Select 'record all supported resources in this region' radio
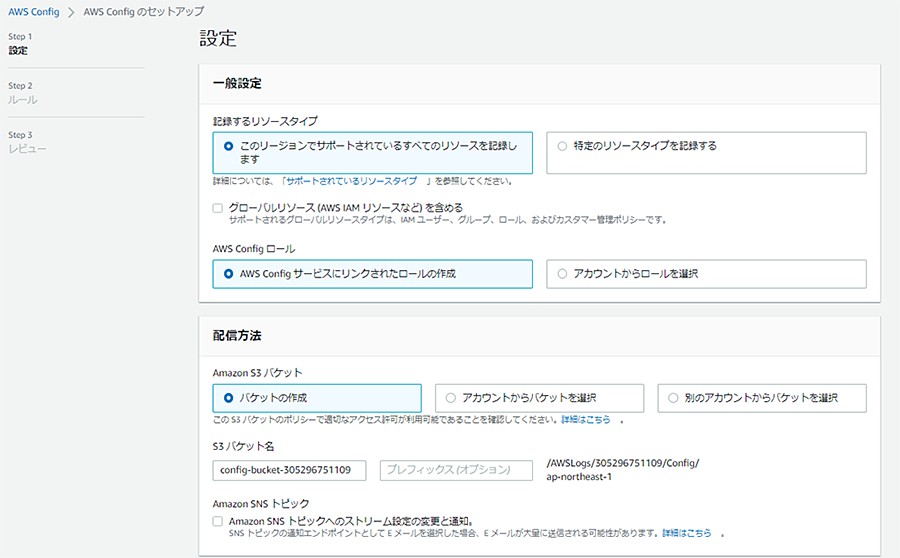The image size is (900, 558). (228, 146)
